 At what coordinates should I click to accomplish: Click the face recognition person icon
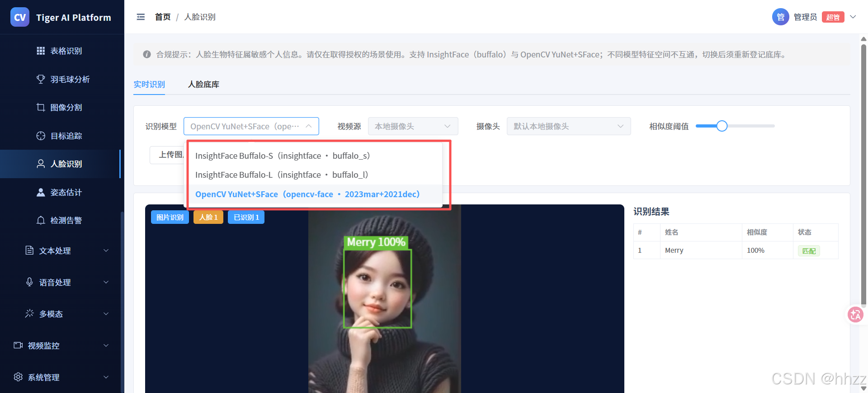(41, 164)
